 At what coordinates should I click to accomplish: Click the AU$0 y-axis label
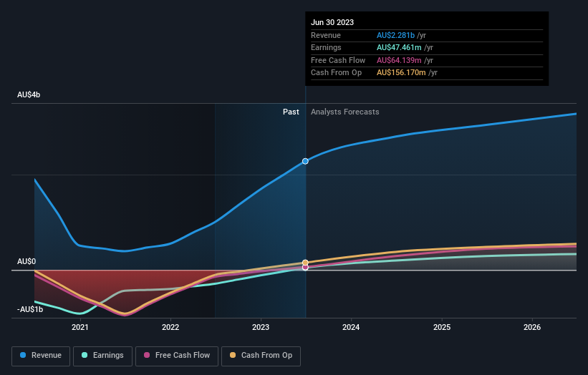[26, 261]
